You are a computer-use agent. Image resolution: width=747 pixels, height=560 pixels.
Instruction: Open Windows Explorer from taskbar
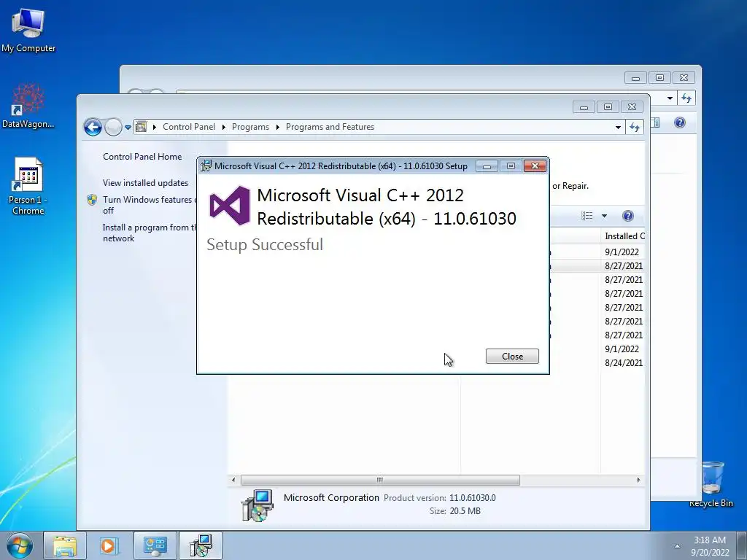click(x=65, y=545)
